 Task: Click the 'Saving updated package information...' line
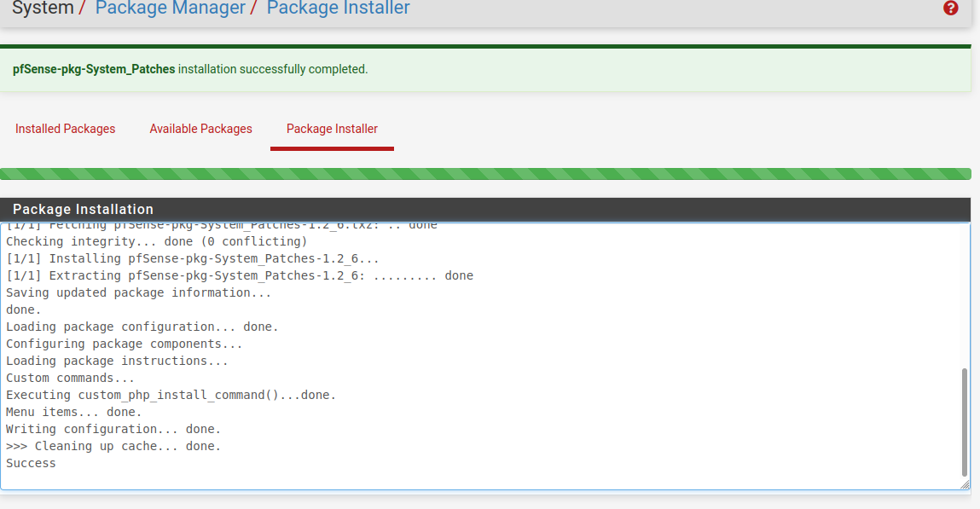point(138,293)
